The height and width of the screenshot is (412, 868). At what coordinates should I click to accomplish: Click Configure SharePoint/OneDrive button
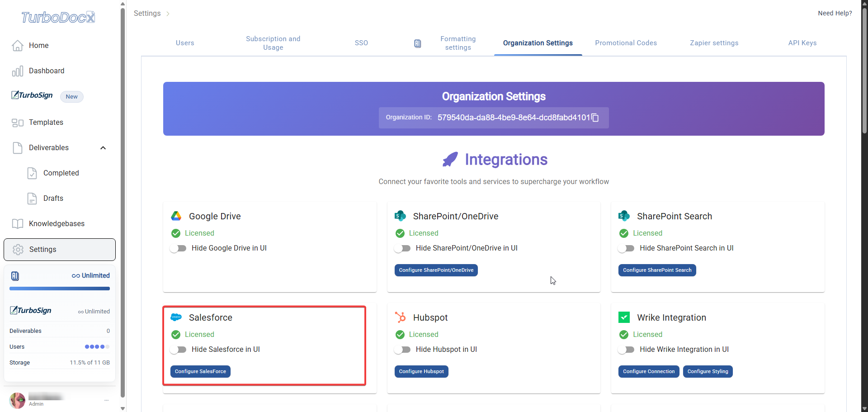point(436,270)
